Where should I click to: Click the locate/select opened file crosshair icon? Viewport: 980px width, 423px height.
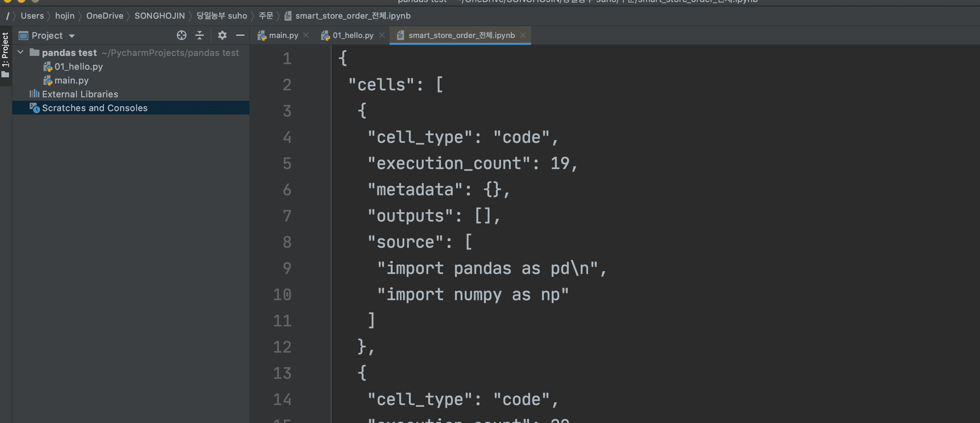tap(182, 35)
